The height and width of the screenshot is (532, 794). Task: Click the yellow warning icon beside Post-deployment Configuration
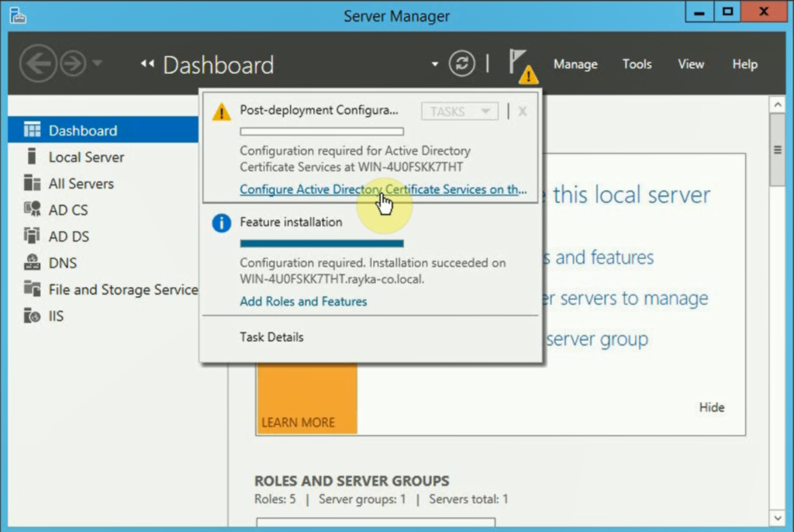coord(221,112)
